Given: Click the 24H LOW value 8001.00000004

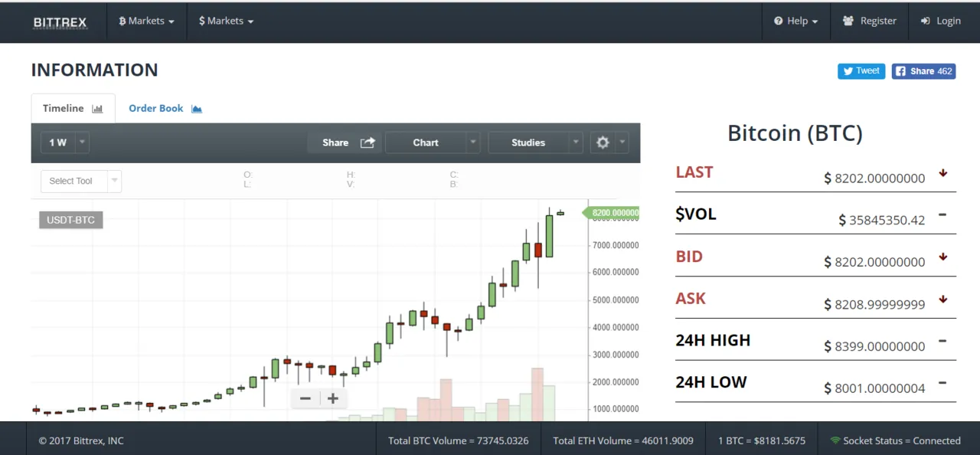Looking at the screenshot, I should coord(874,389).
